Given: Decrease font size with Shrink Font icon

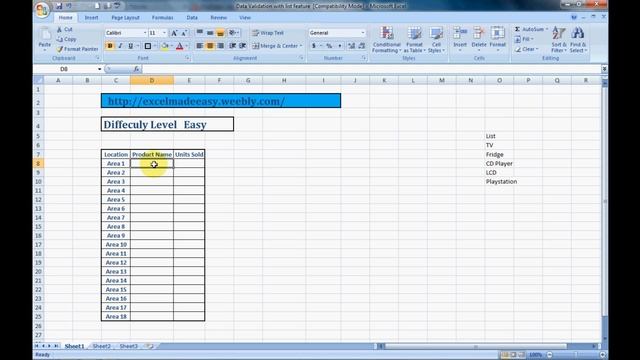Looking at the screenshot, I should [184, 33].
